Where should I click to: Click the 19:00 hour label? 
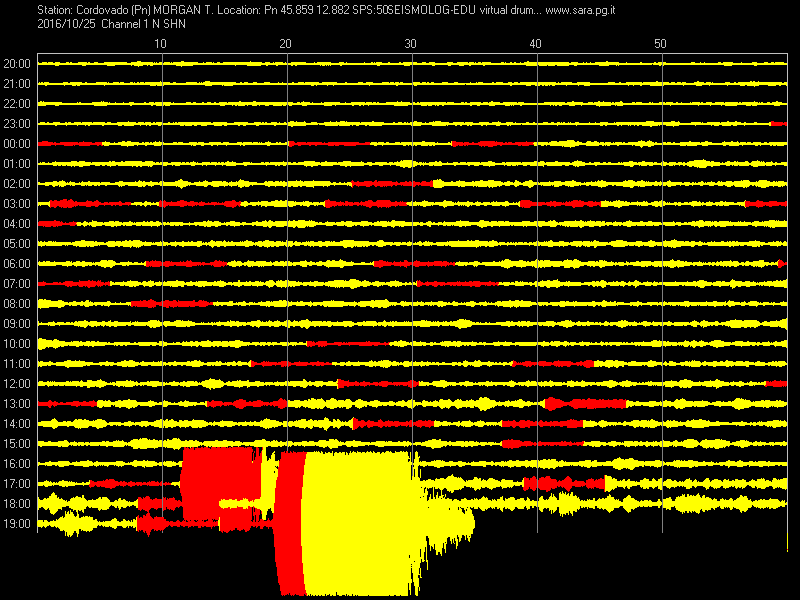17,523
